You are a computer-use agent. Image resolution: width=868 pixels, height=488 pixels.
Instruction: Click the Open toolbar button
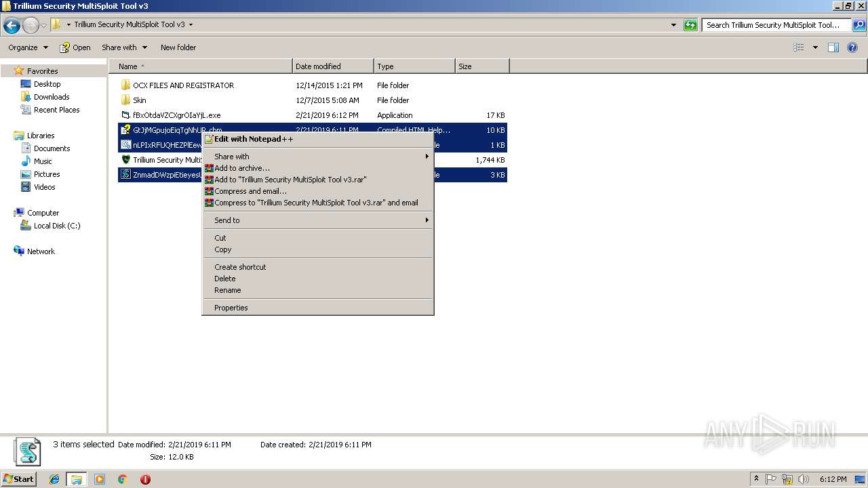point(75,47)
